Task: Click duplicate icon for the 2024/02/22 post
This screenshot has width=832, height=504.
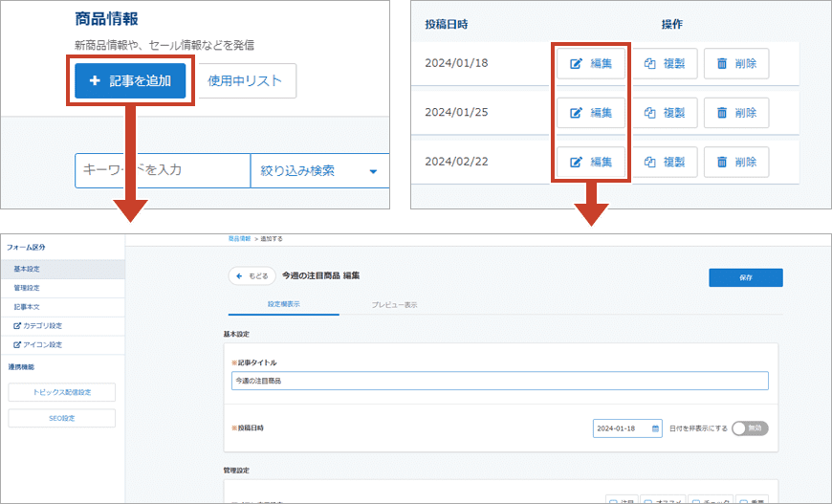Action: click(650, 162)
